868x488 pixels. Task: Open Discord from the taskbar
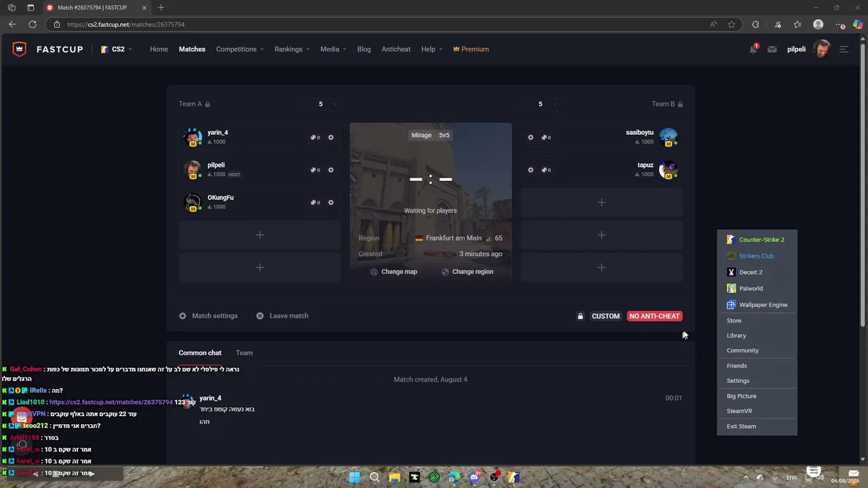point(475,477)
